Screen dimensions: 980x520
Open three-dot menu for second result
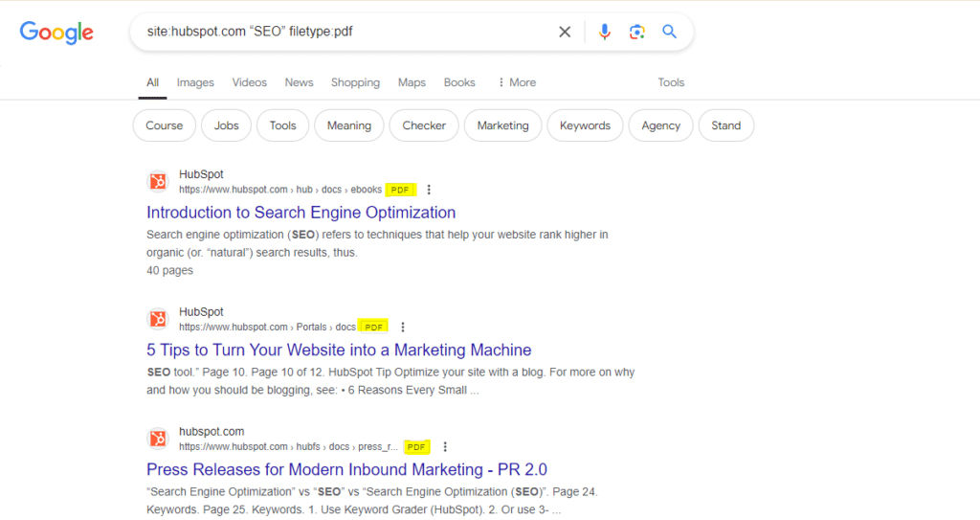(x=403, y=327)
